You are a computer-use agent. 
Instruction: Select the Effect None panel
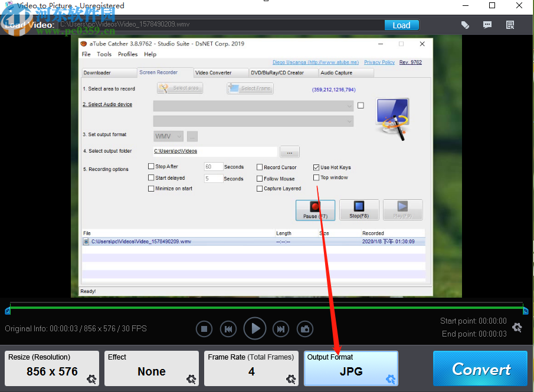point(152,368)
